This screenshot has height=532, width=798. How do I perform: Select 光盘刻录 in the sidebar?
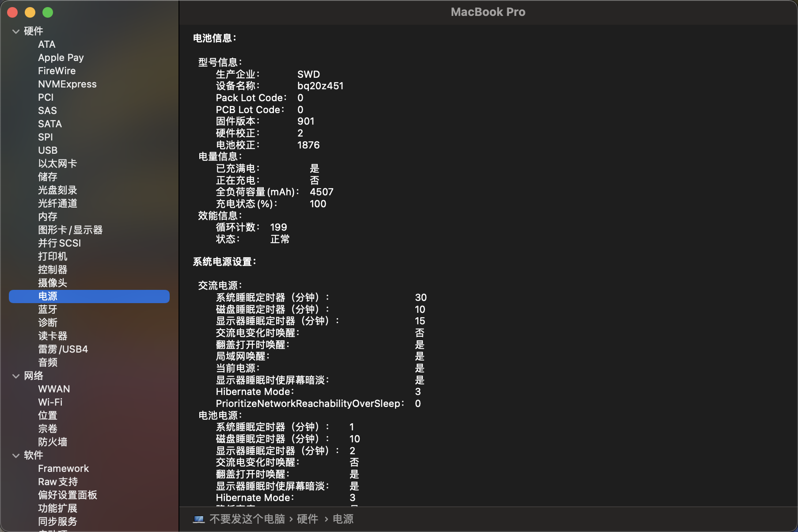tap(57, 190)
